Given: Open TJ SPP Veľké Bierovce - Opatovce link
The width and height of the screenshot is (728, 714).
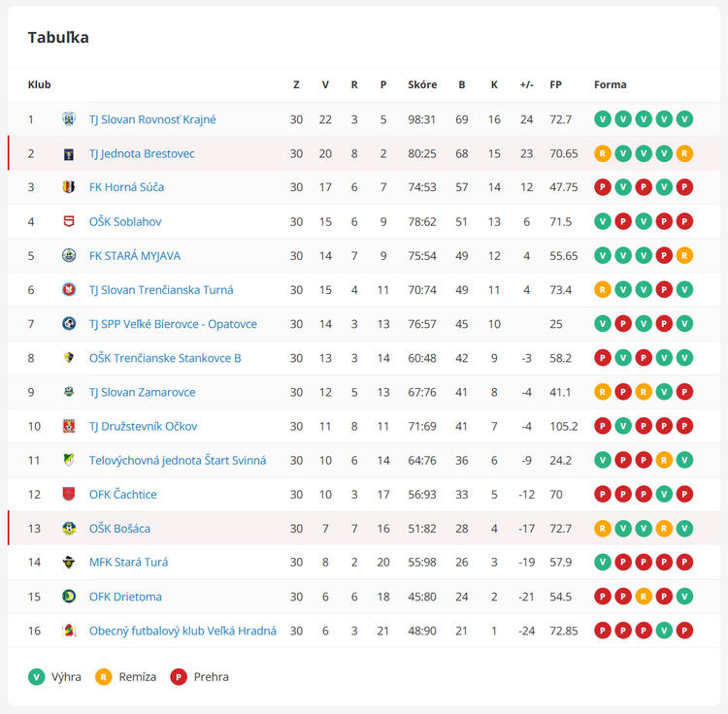Looking at the screenshot, I should 173,324.
